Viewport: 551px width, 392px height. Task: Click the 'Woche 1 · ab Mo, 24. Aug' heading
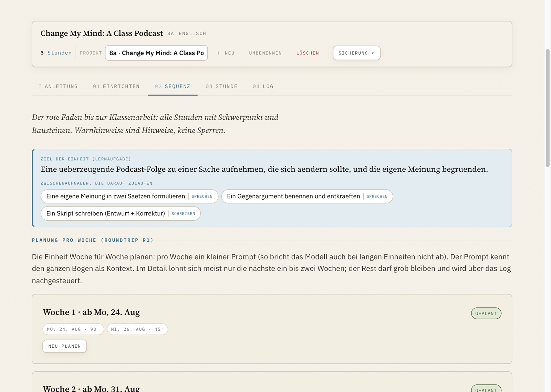pos(91,312)
